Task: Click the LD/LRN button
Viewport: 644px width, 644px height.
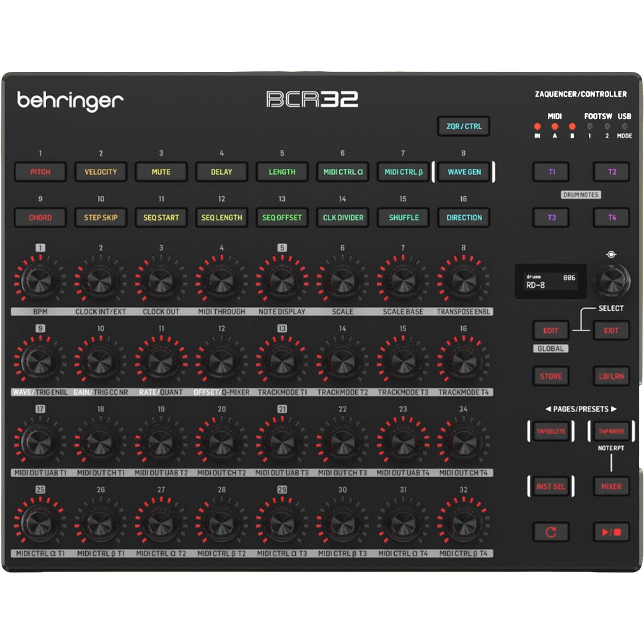Action: coord(611,376)
